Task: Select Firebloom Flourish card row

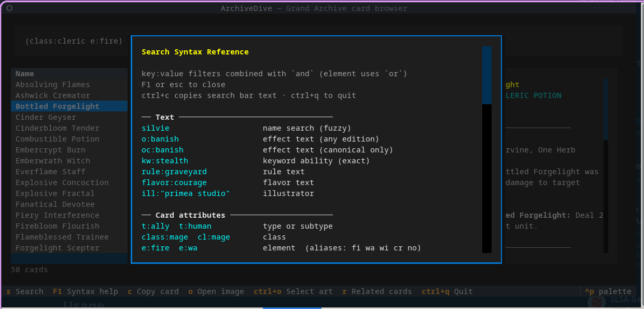Action: [x=69, y=226]
